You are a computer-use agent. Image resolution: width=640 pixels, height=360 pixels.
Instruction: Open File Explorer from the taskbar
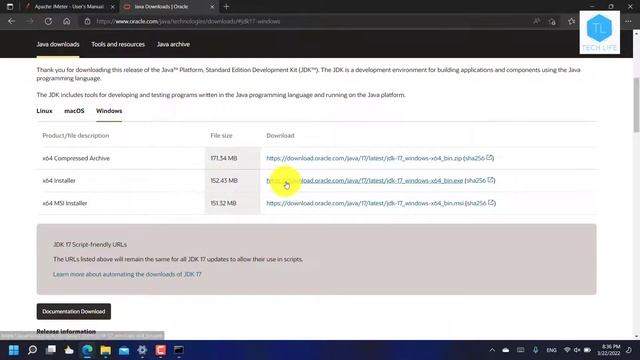click(x=106, y=350)
